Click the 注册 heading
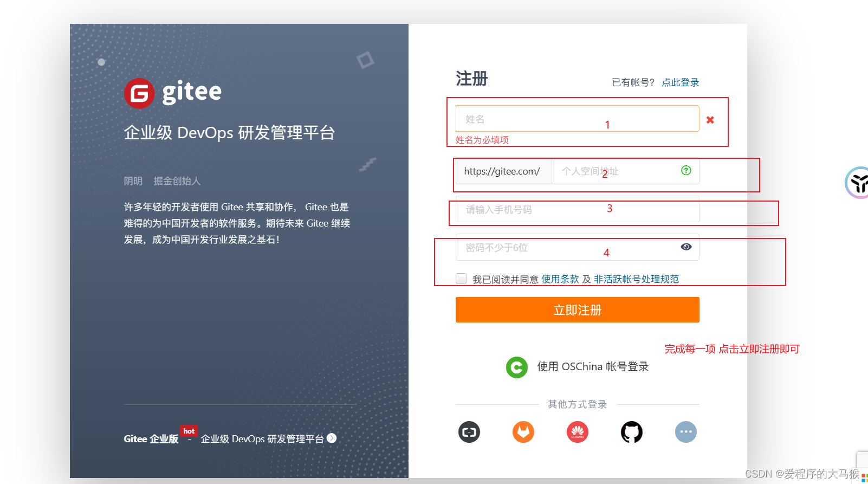The height and width of the screenshot is (484, 868). click(x=472, y=79)
